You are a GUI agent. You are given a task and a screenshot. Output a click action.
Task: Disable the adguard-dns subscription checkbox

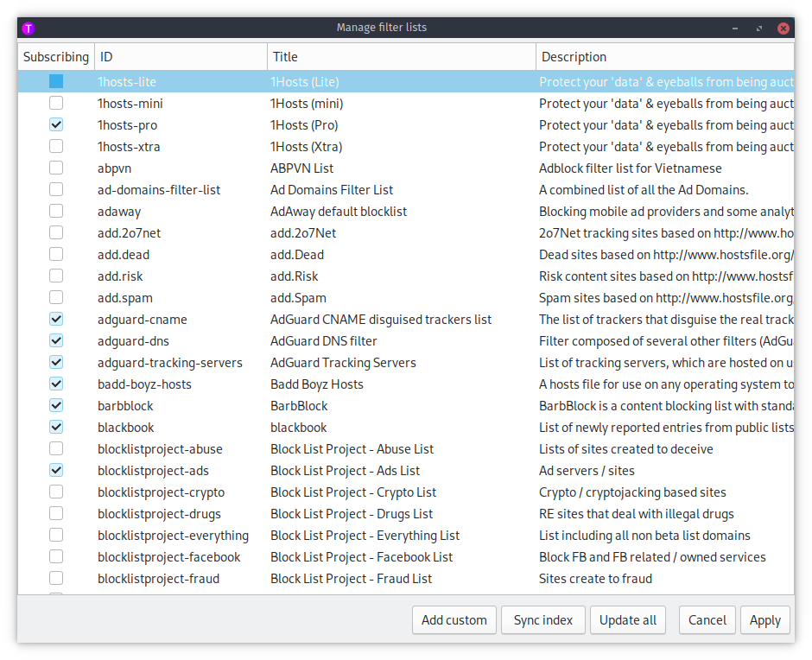pos(56,341)
